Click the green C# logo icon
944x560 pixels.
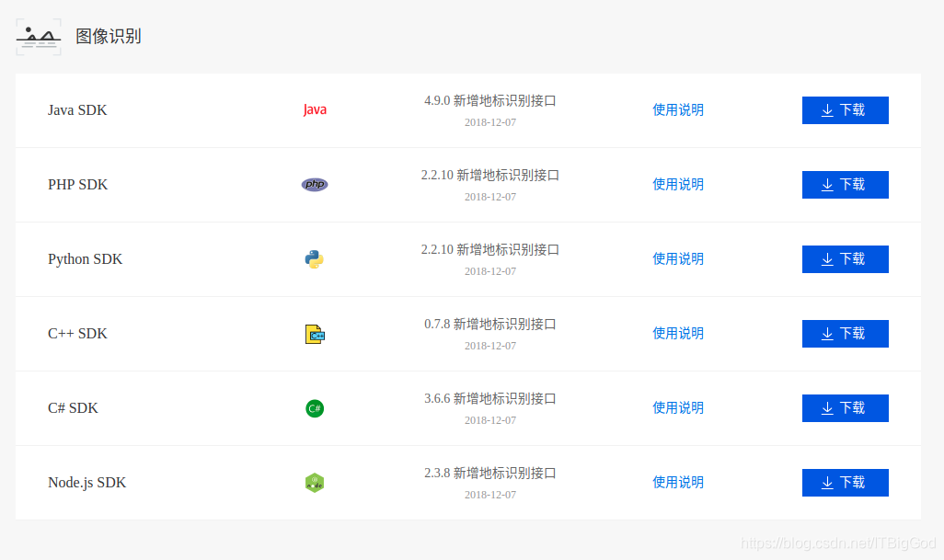tap(314, 407)
